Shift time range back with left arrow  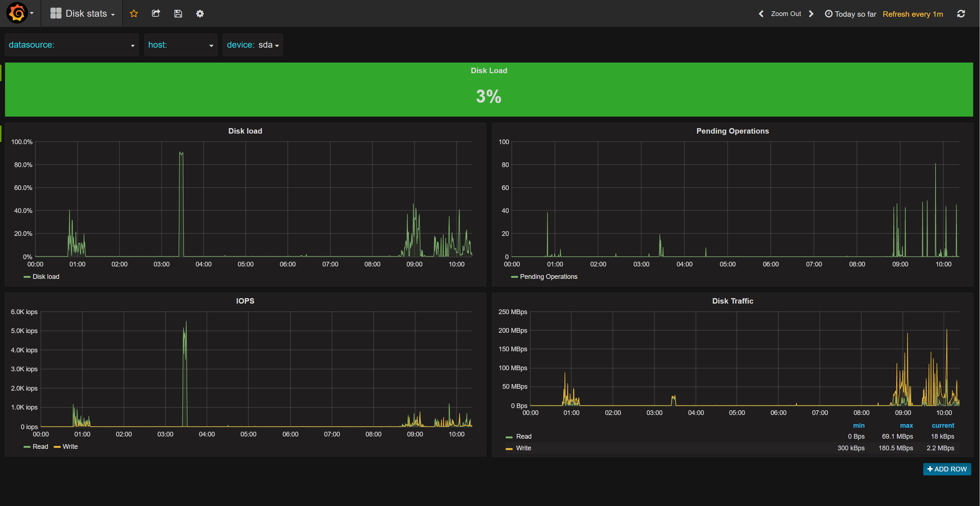tap(761, 14)
